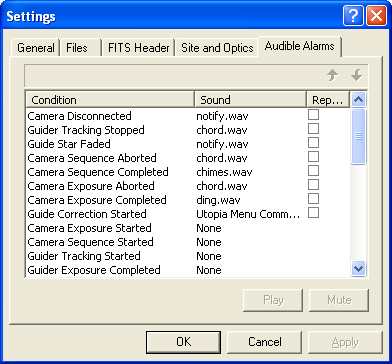The height and width of the screenshot is (364, 392).
Task: Click None sound for Camera Exposure Started
Action: (x=209, y=228)
